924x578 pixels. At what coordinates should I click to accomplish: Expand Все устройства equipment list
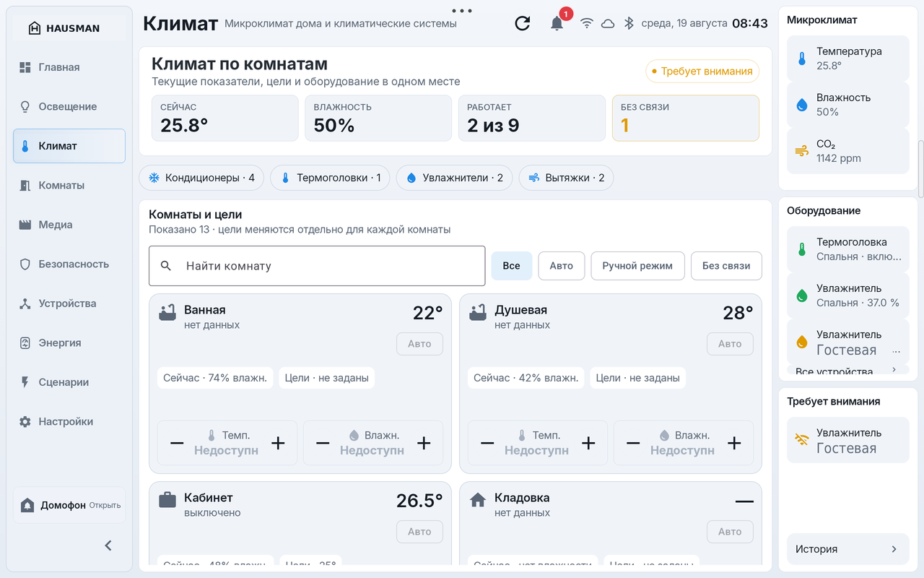click(x=848, y=371)
